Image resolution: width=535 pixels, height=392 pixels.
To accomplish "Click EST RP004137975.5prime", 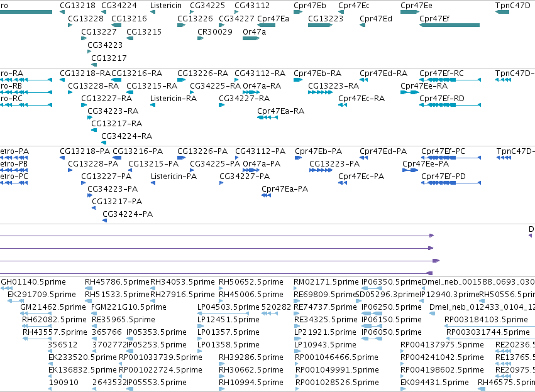I will (442, 345).
